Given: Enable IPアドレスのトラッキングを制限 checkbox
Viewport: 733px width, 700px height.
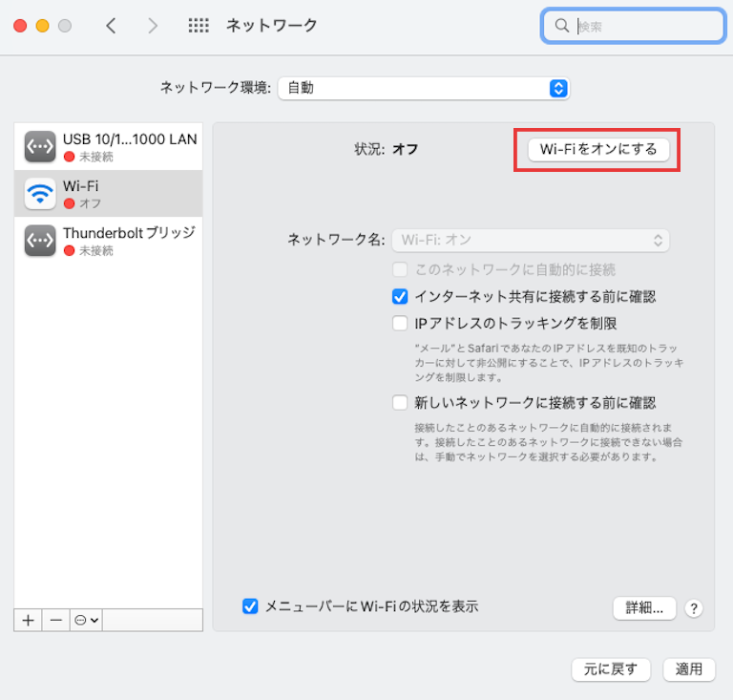Looking at the screenshot, I should [x=401, y=324].
